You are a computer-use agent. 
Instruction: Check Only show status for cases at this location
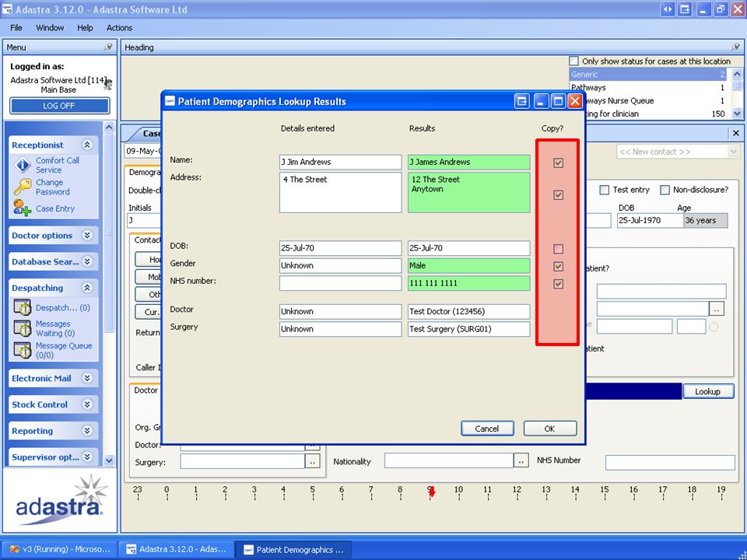pos(574,61)
